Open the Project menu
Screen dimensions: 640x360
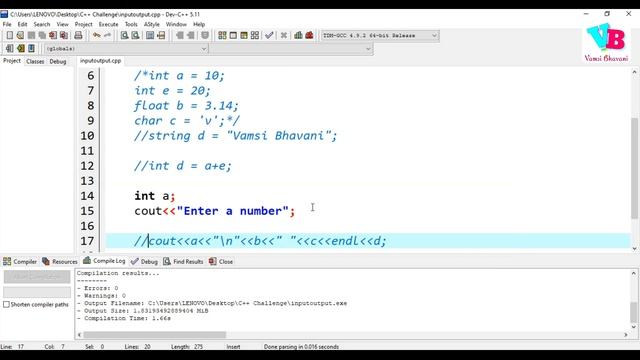pyautogui.click(x=84, y=24)
